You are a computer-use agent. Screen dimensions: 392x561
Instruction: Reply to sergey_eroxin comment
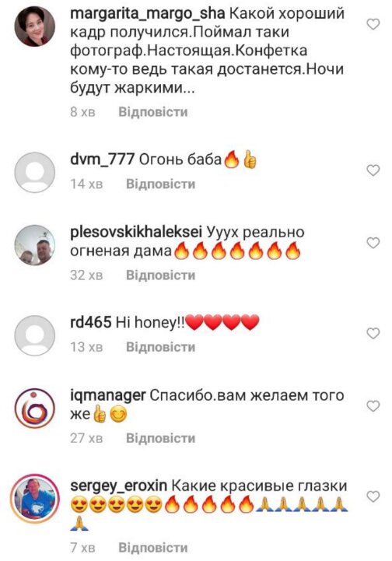pyautogui.click(x=153, y=548)
